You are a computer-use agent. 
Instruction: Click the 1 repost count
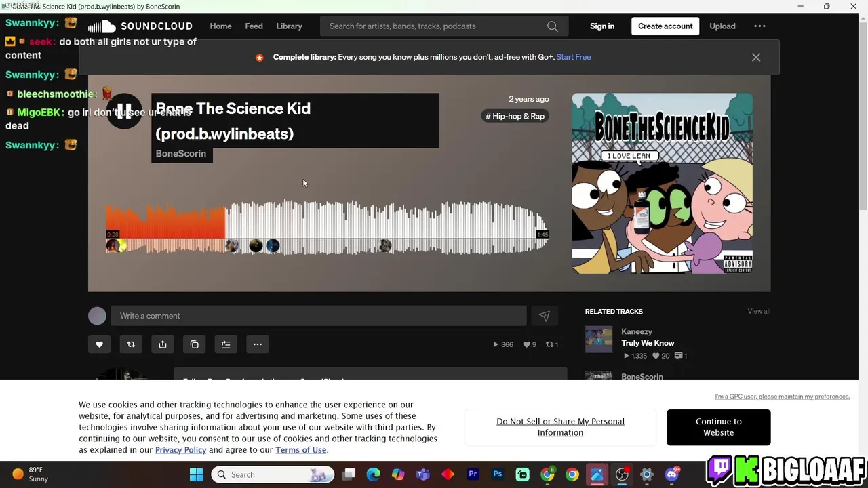(552, 344)
